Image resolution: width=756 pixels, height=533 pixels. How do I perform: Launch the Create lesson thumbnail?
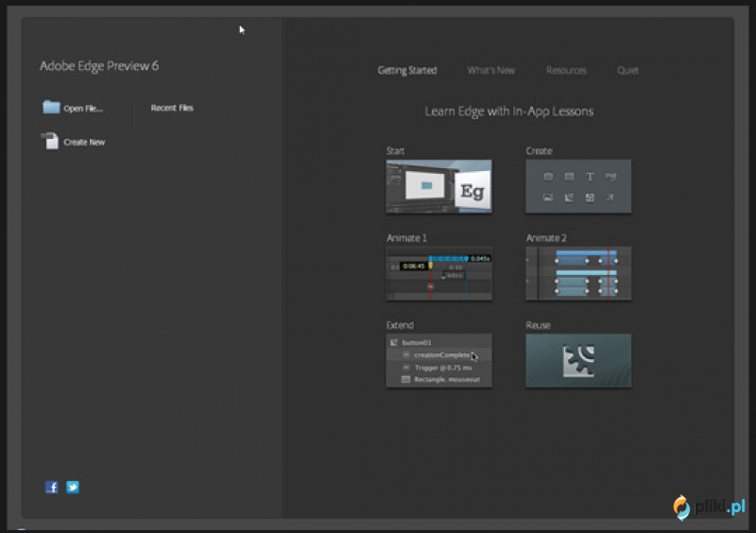coord(578,186)
